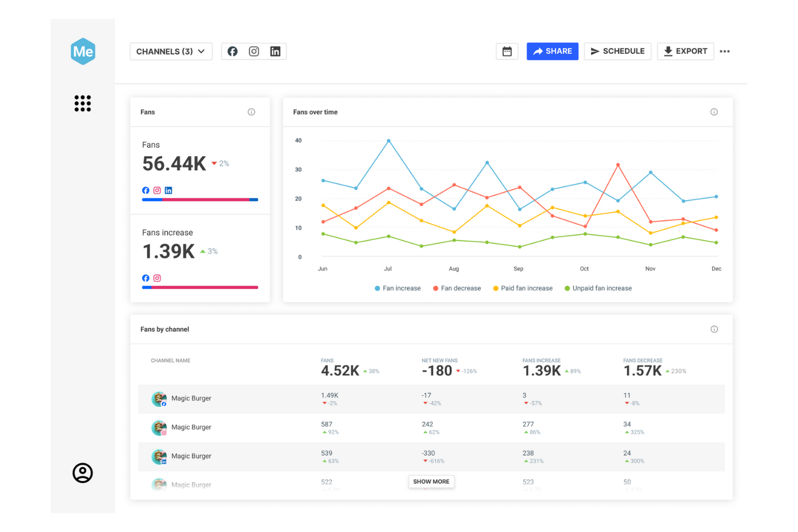Open the three-dot overflow menu
The width and height of the screenshot is (798, 532).
tap(725, 51)
